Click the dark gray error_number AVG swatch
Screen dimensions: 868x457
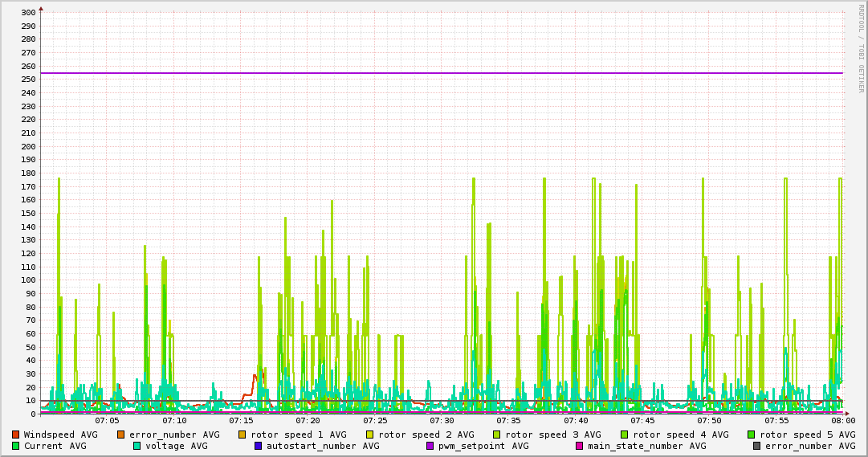(757, 446)
